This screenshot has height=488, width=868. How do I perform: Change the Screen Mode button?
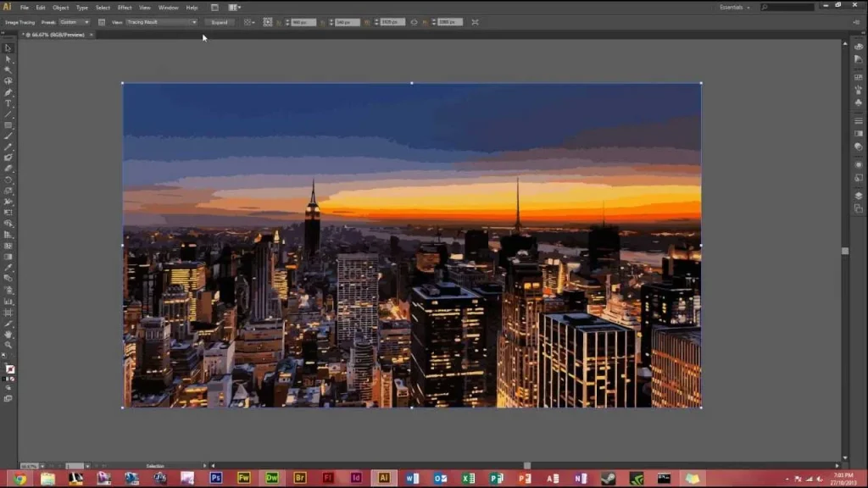pyautogui.click(x=8, y=398)
